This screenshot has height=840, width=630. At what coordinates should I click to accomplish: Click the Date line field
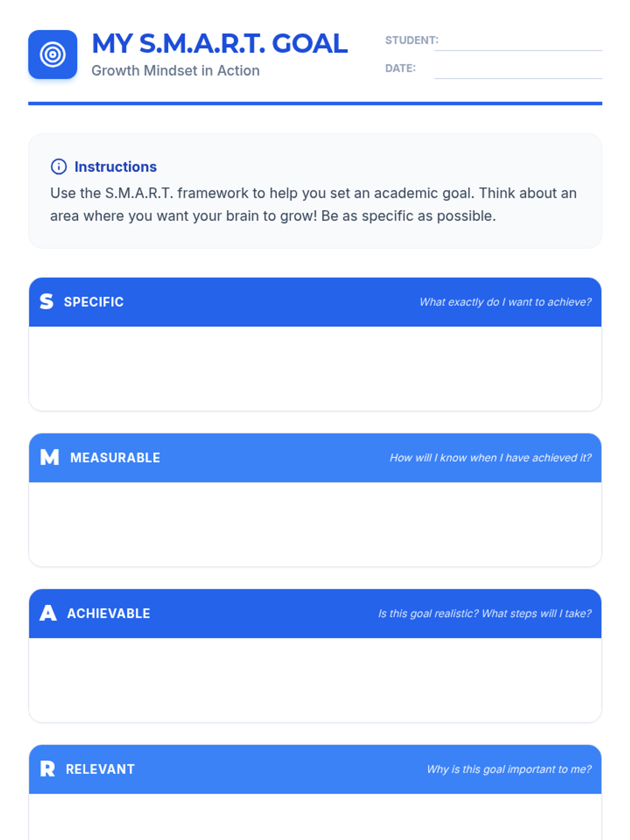point(518,70)
